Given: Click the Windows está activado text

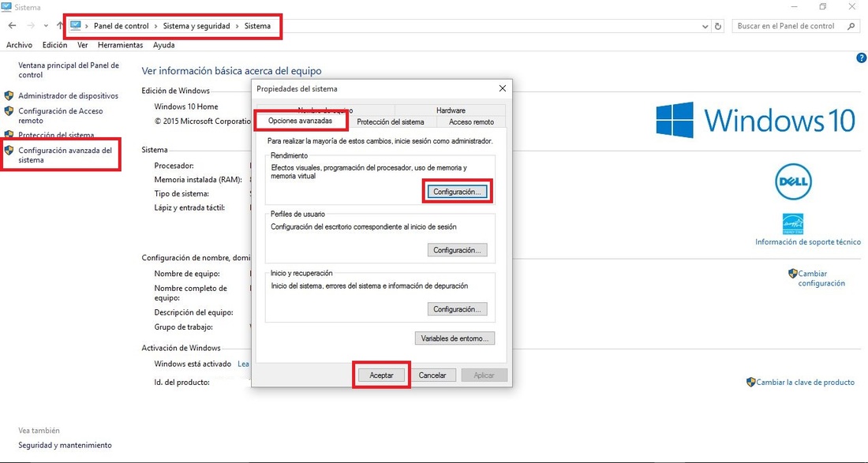Looking at the screenshot, I should tap(193, 364).
